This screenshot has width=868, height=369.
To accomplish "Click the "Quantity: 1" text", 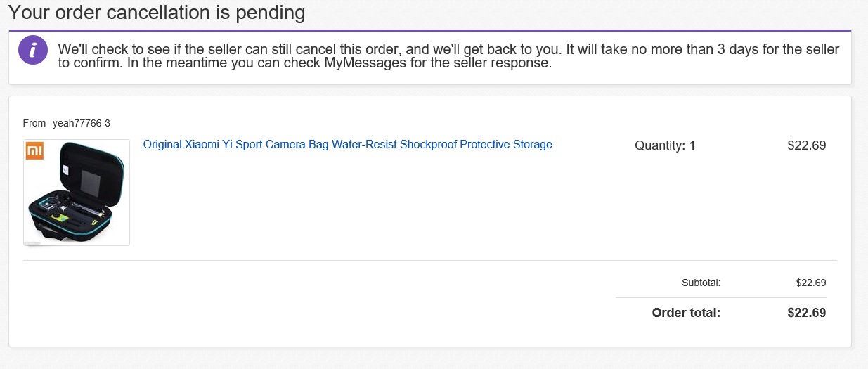I will click(x=664, y=145).
